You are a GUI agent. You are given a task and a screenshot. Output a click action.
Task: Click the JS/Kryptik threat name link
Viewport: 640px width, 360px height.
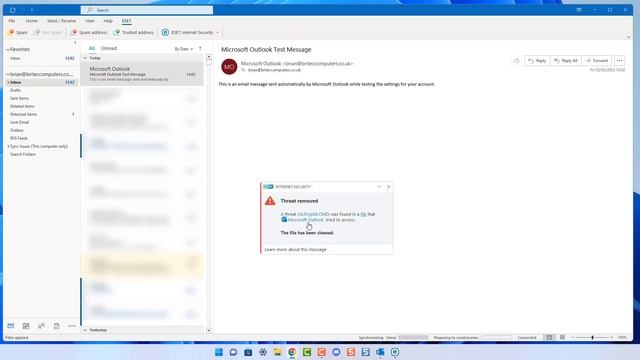tap(313, 214)
